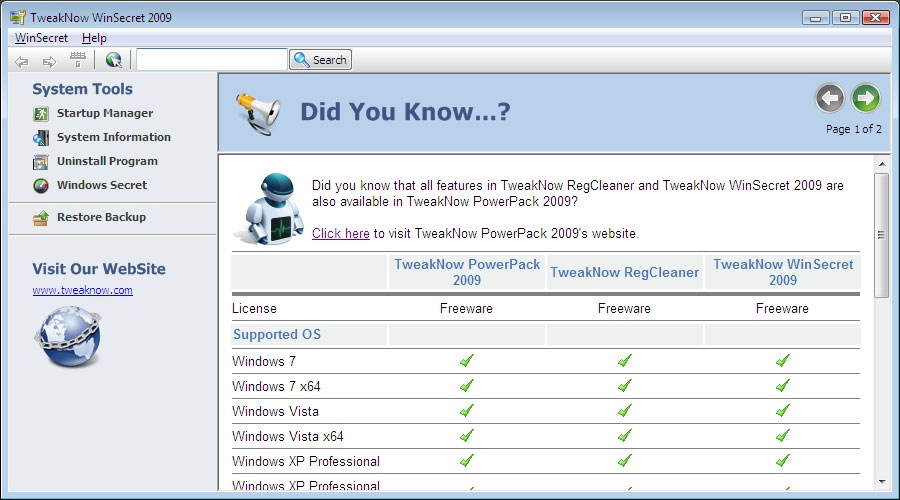Viewport: 900px width, 500px height.
Task: Click the System Tools heading
Action: point(83,89)
